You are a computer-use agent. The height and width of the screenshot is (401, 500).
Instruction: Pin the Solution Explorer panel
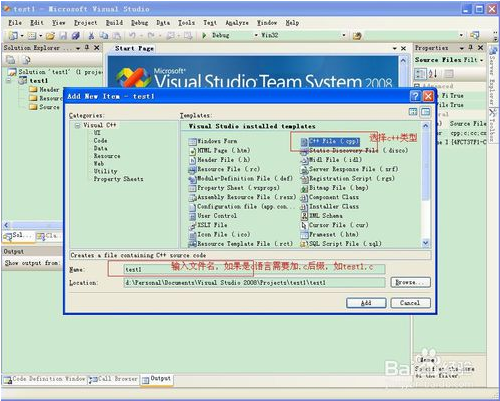tap(87, 48)
